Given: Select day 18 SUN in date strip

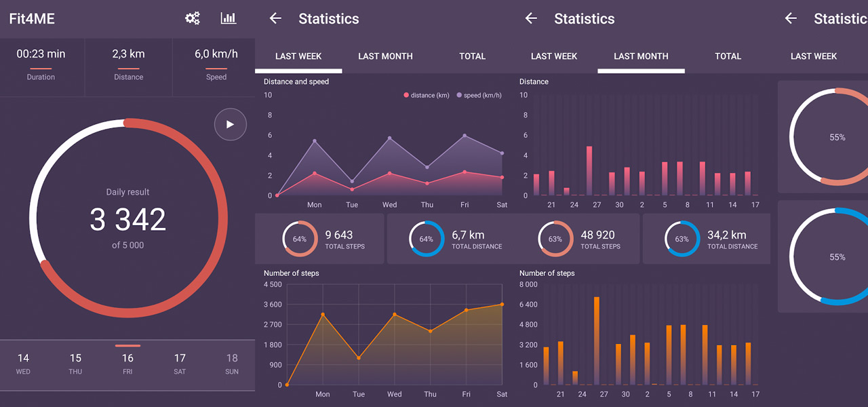Looking at the screenshot, I should [x=232, y=364].
